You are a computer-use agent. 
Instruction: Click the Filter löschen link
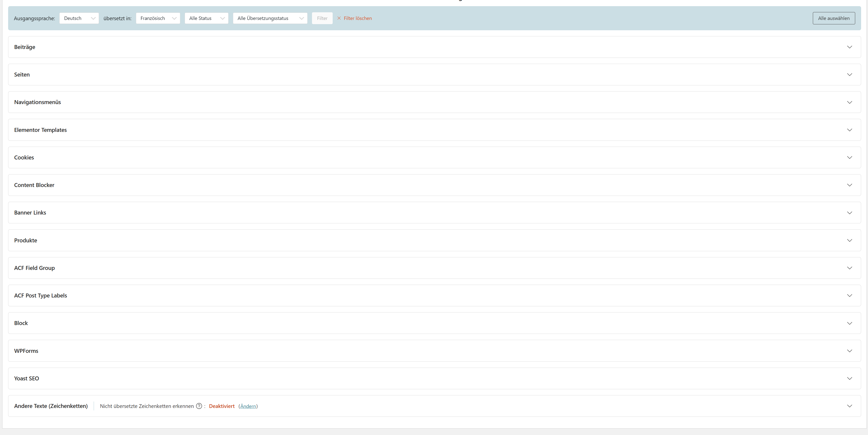click(358, 18)
